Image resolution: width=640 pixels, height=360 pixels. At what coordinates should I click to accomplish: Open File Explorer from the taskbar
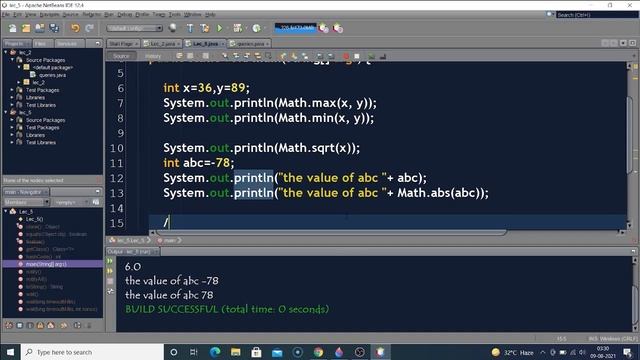236,352
